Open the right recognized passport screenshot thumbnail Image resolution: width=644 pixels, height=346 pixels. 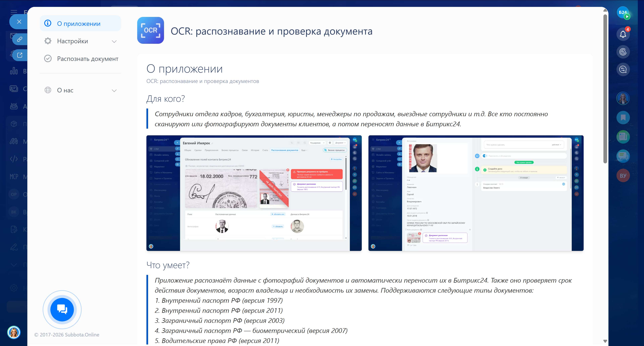(476, 193)
